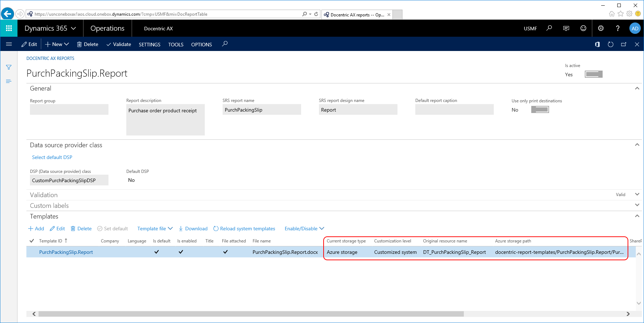Refresh page via address bar reload icon
Viewport: 644px width, 323px height.
point(316,14)
